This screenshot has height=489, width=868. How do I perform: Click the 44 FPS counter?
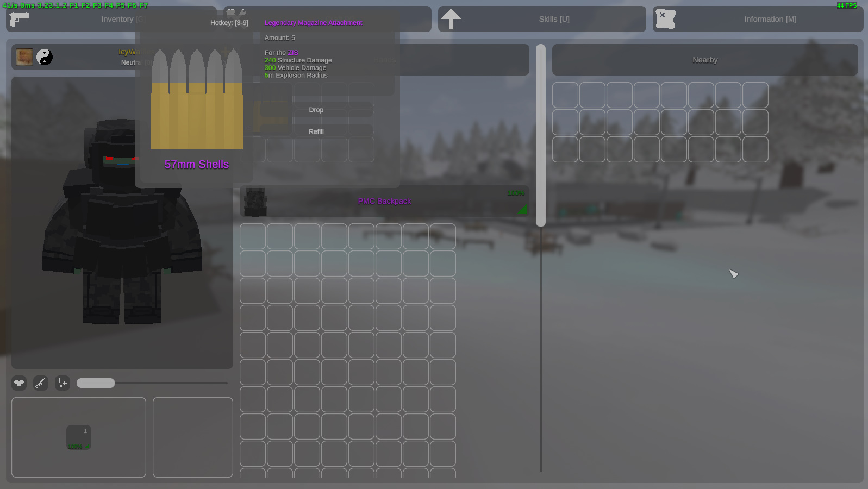[847, 5]
